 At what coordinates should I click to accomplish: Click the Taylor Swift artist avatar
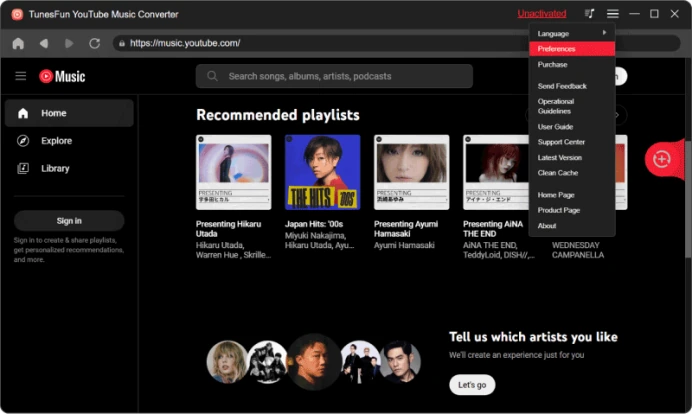click(x=227, y=362)
